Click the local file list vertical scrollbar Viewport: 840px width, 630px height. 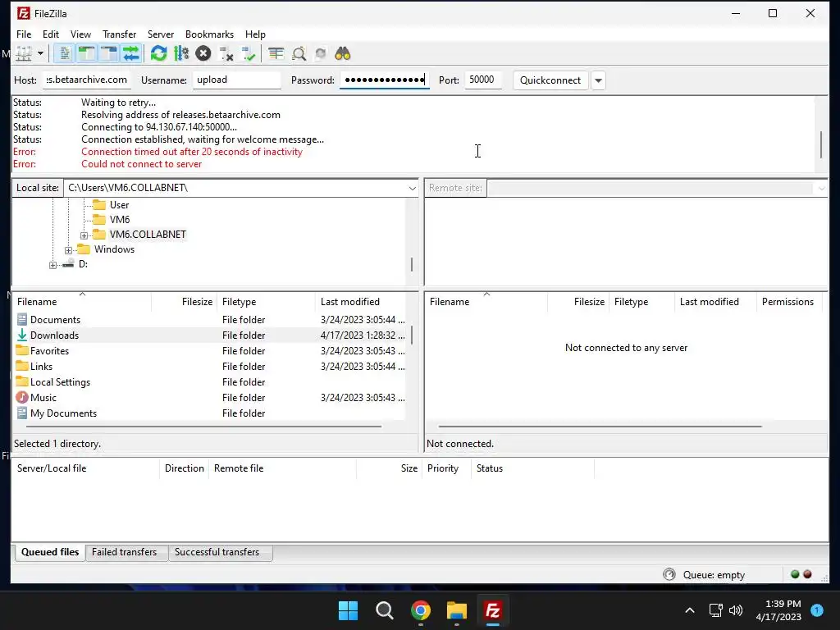[412, 335]
